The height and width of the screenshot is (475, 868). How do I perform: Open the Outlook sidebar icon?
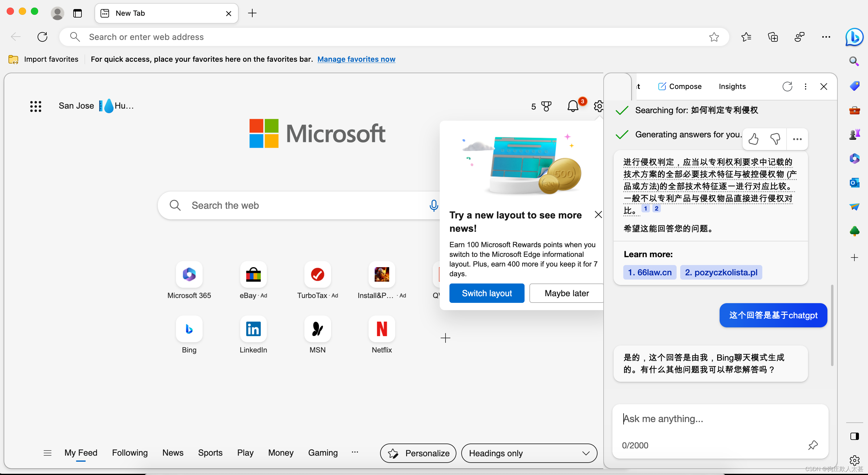tap(854, 183)
